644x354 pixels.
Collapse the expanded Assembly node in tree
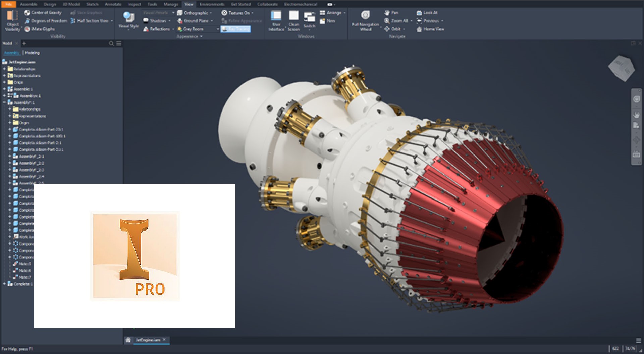(4, 102)
